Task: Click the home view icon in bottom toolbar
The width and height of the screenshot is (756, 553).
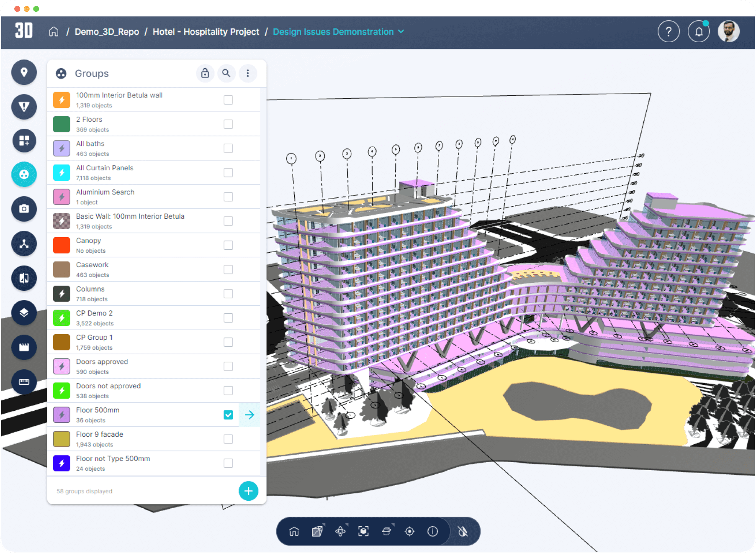Action: (294, 531)
